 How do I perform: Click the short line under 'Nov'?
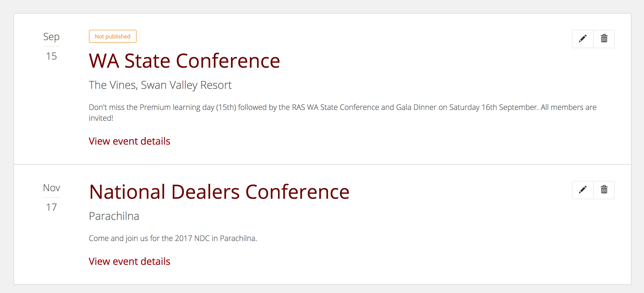(51, 197)
